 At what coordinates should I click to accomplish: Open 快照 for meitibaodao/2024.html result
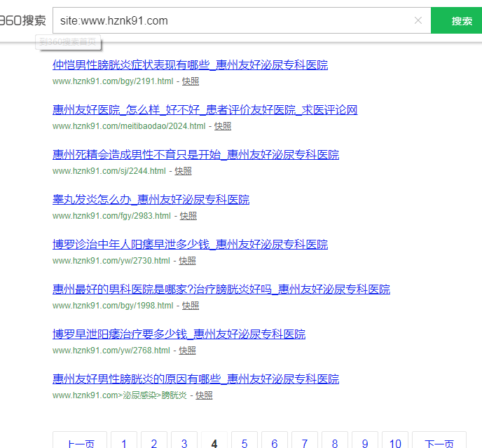click(223, 126)
